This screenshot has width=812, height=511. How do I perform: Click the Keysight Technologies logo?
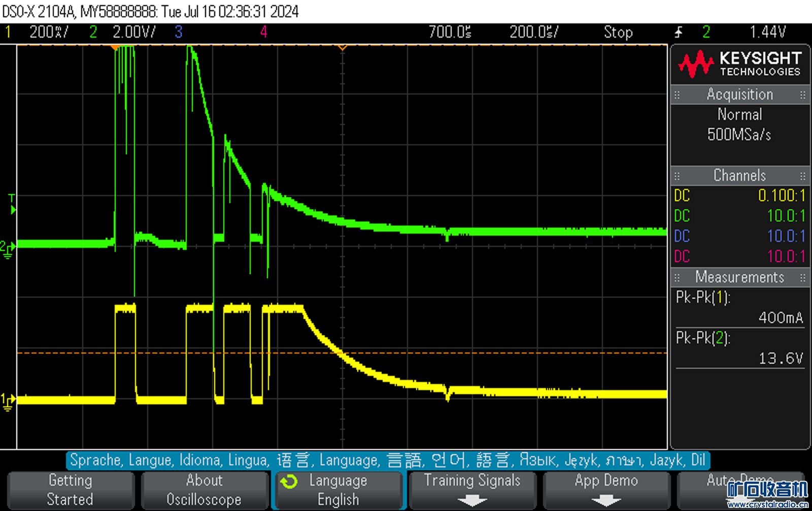[x=739, y=63]
